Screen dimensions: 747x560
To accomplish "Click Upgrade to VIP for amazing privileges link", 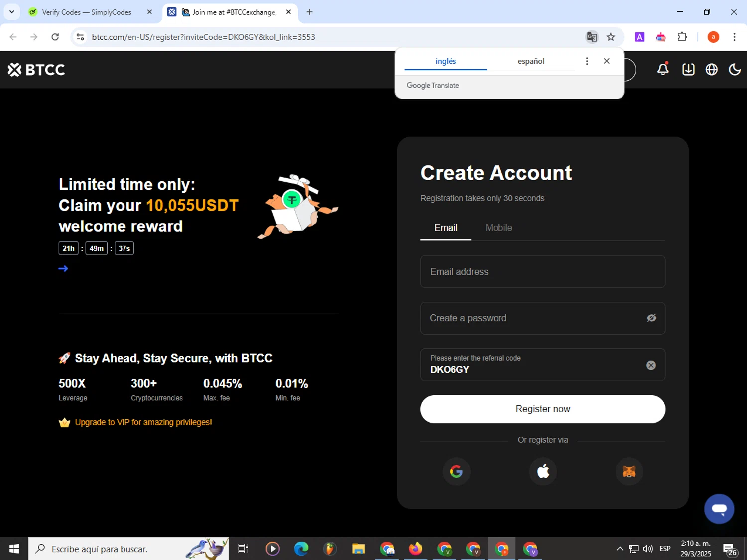I will pyautogui.click(x=143, y=422).
